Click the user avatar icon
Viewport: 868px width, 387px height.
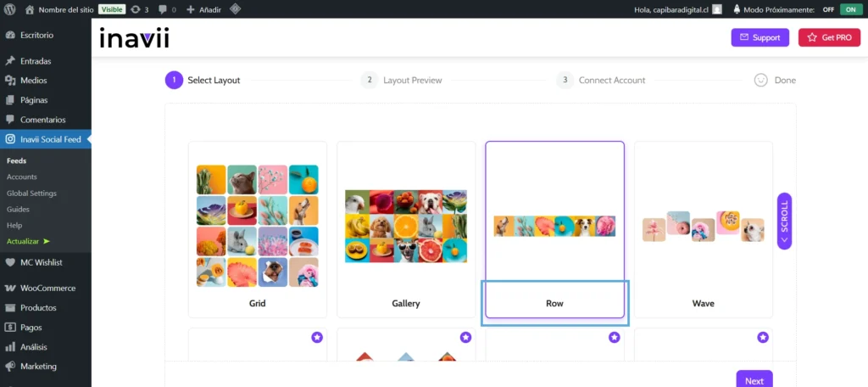717,9
